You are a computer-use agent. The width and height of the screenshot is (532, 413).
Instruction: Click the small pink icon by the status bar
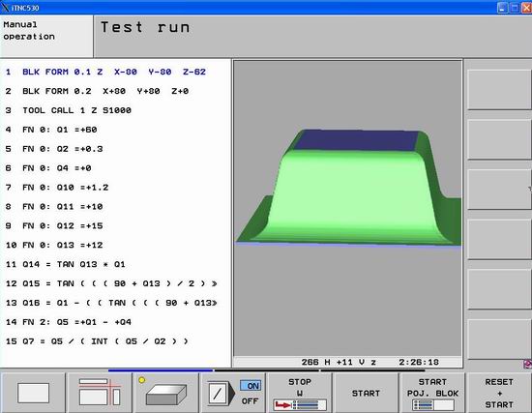tap(527, 364)
